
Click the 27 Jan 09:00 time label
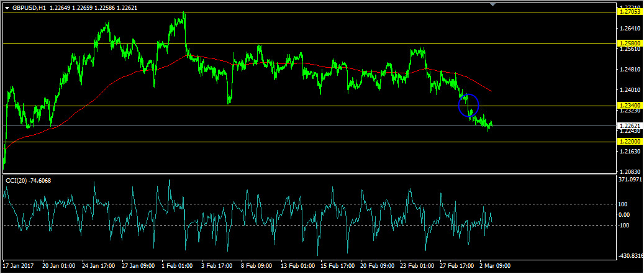(139, 266)
